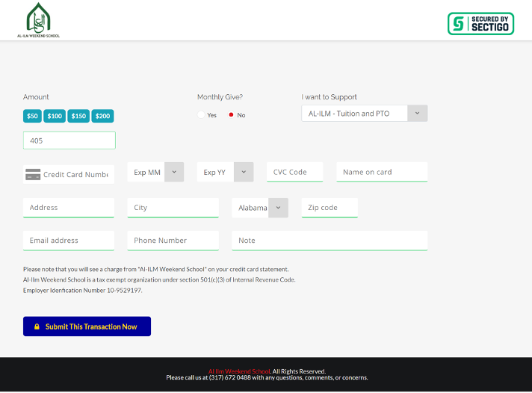Choose Yes for Monthly Give
The height and width of the screenshot is (393, 532).
point(201,115)
